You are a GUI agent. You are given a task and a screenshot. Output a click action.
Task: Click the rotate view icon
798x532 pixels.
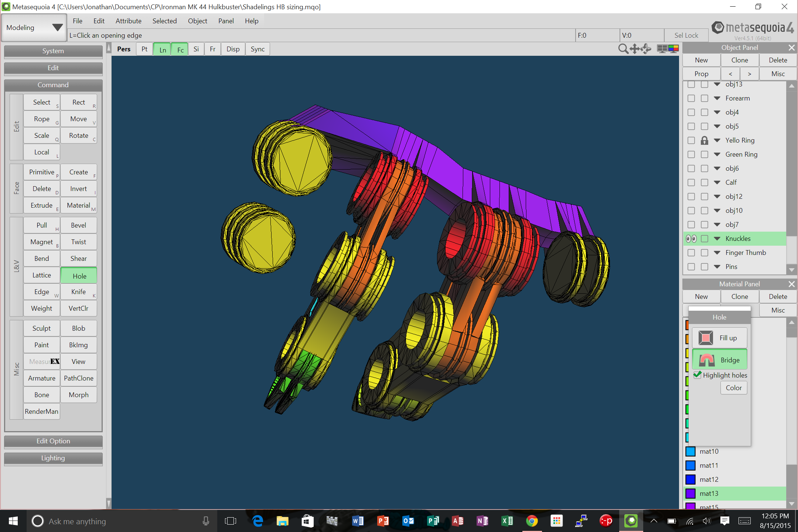coord(646,49)
